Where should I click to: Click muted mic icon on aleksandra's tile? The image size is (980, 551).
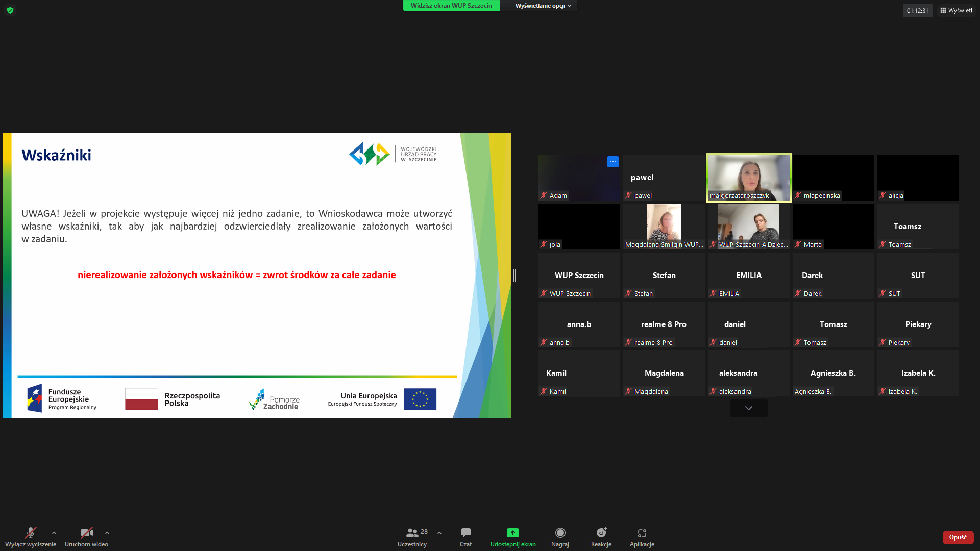[x=714, y=392]
